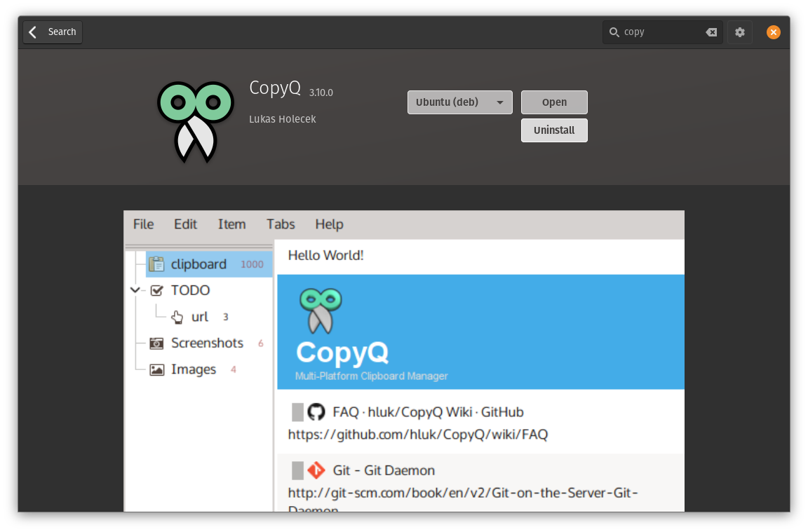Image resolution: width=808 pixels, height=532 pixels.
Task: Click gray tag marker beside Git Daemon item
Action: coord(297,471)
